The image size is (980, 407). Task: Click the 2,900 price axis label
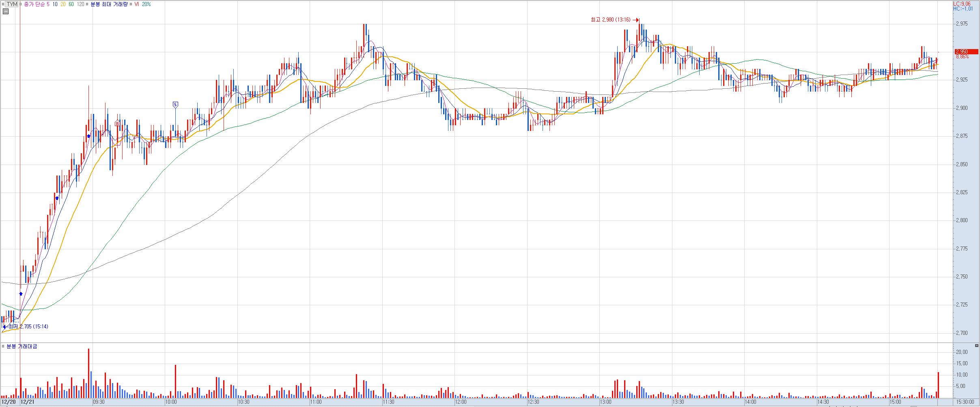[962, 108]
